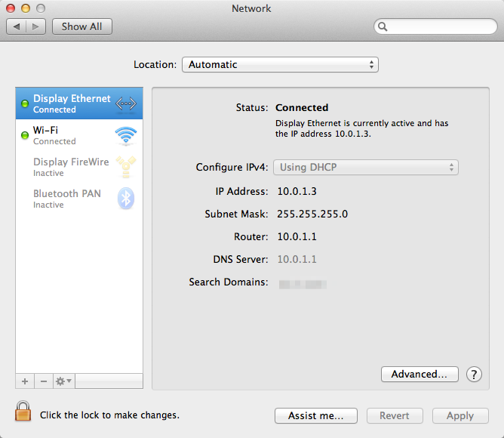The height and width of the screenshot is (438, 504).
Task: Select the Display FireWire service row
Action: pos(79,167)
